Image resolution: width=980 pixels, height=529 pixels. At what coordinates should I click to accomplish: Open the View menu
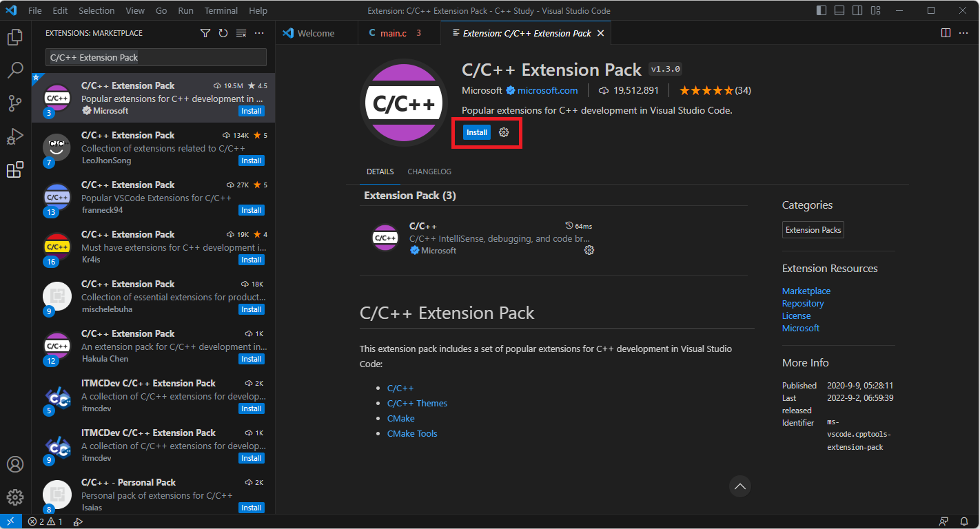click(x=135, y=10)
